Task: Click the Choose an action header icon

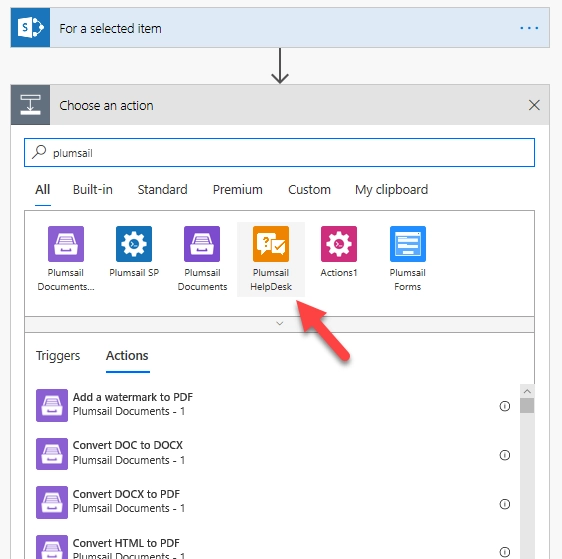Action: tap(30, 105)
